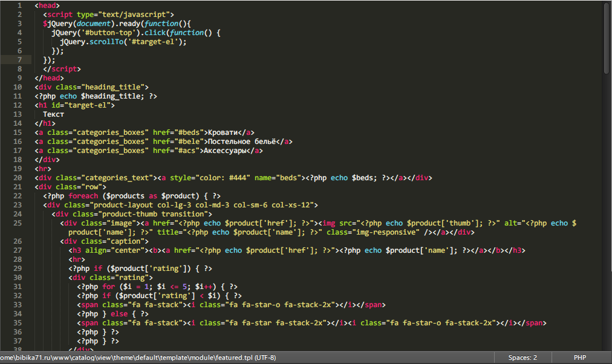The width and height of the screenshot is (612, 364).
Task: Click line number 25 in the gutter
Action: (x=18, y=223)
